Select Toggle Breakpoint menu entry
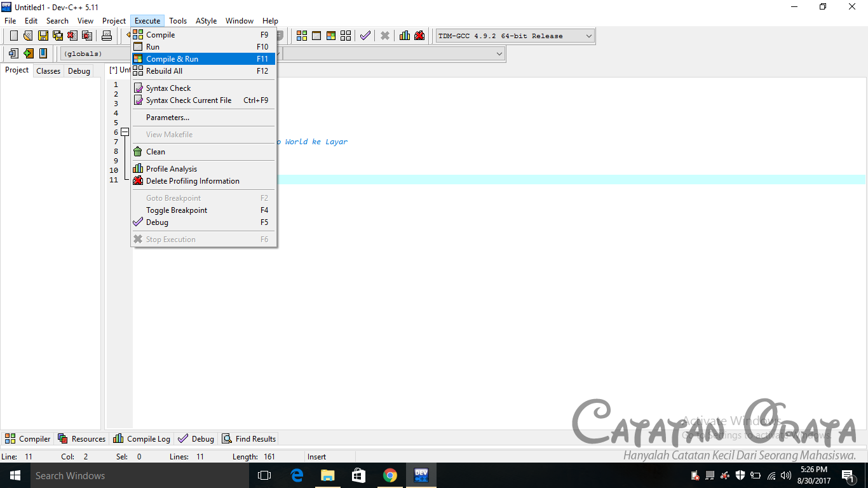The width and height of the screenshot is (868, 488). [x=203, y=210]
